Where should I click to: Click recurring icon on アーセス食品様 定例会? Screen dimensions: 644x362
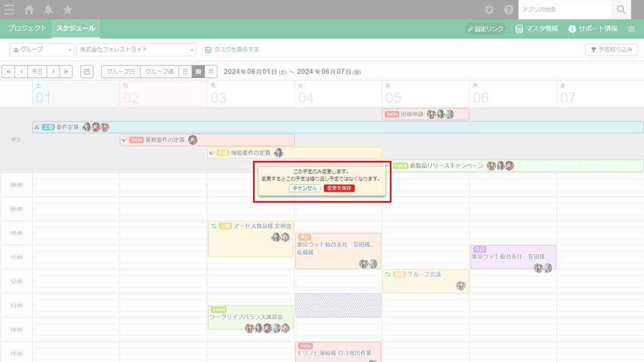[x=214, y=226]
